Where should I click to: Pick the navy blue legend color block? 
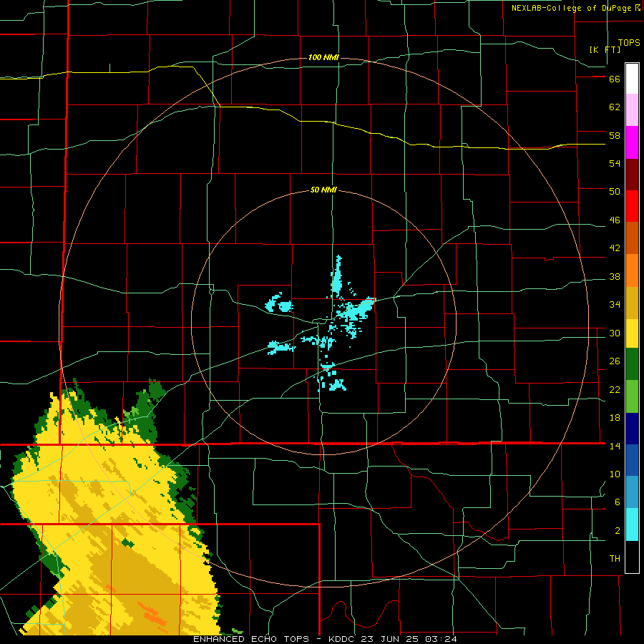point(632,429)
